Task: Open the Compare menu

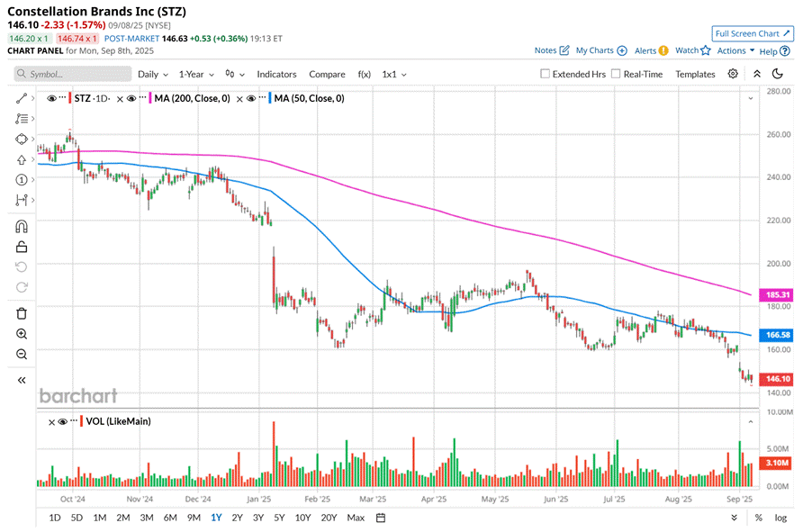Action: pos(327,74)
